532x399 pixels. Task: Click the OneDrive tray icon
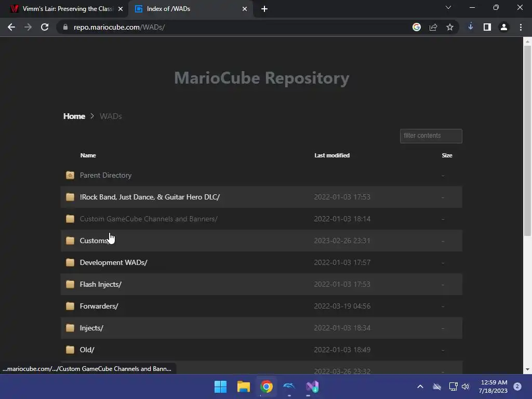pos(437,387)
